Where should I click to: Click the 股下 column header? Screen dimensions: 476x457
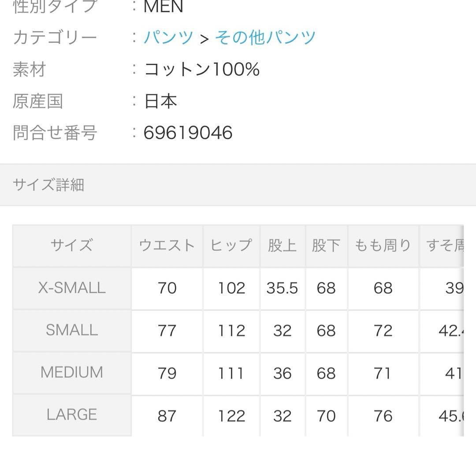pos(326,245)
